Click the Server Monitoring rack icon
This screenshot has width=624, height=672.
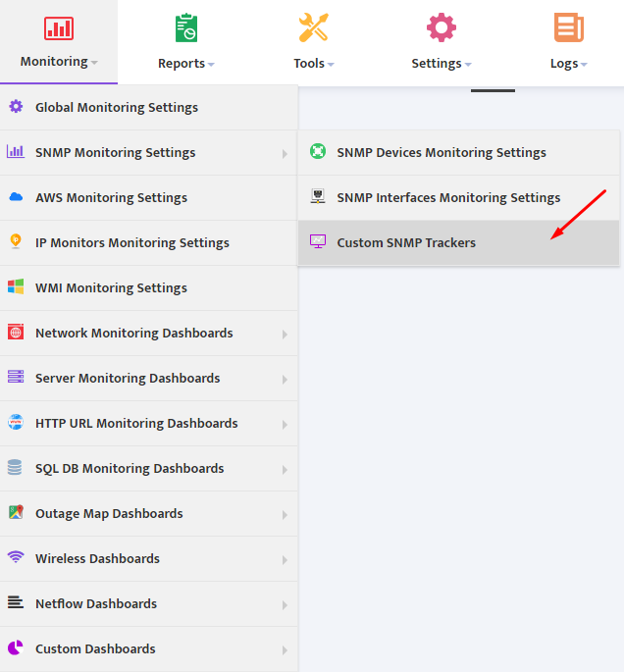16,377
